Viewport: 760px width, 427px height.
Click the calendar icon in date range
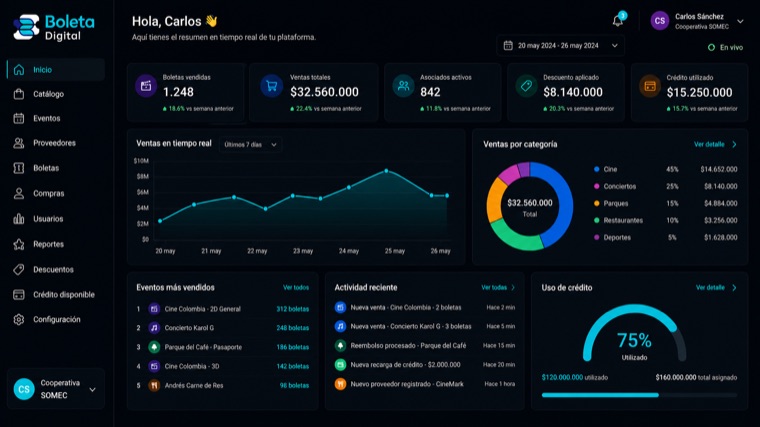pyautogui.click(x=508, y=46)
